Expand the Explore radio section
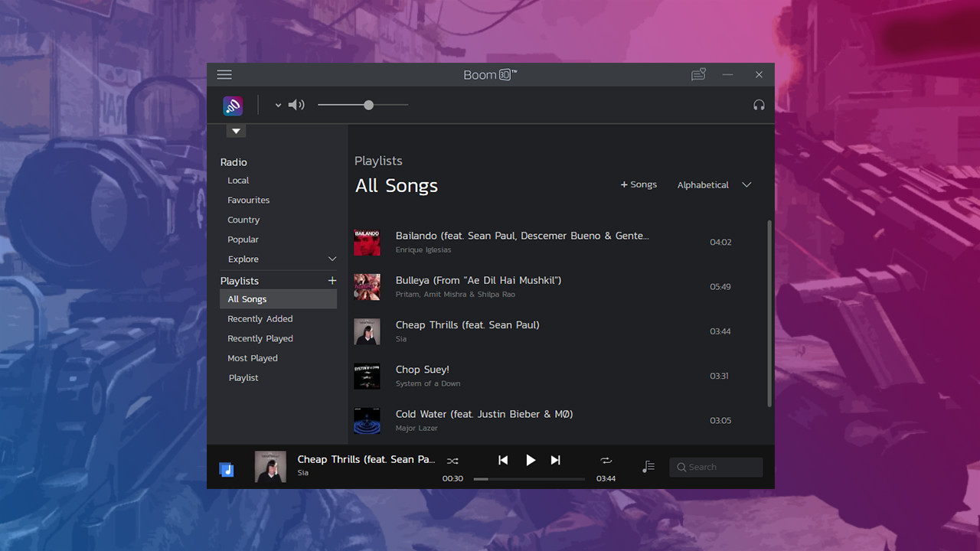Image resolution: width=980 pixels, height=551 pixels. [x=332, y=259]
